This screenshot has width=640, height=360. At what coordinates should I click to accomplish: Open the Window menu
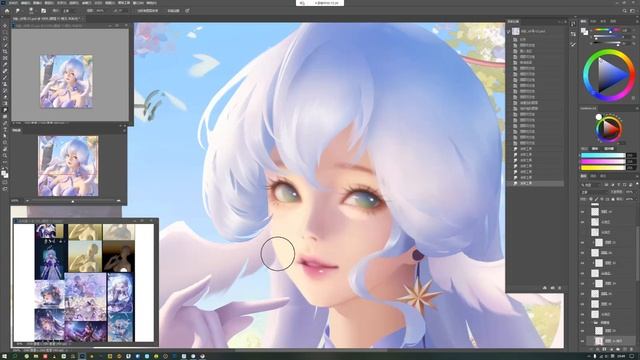point(138,3)
